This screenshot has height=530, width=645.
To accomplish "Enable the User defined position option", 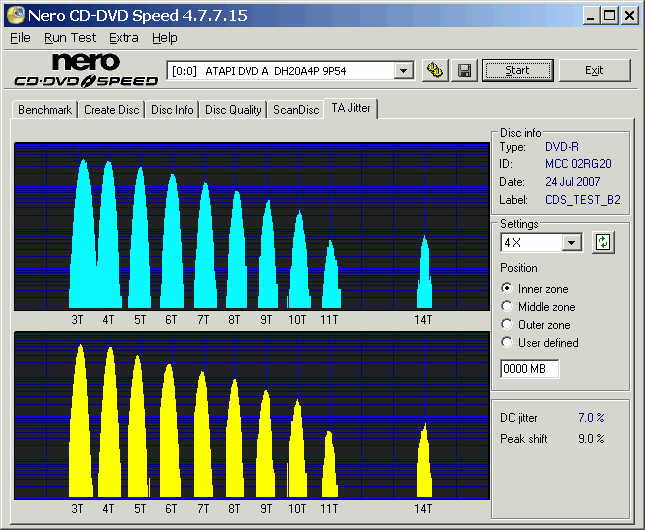I will 507,343.
